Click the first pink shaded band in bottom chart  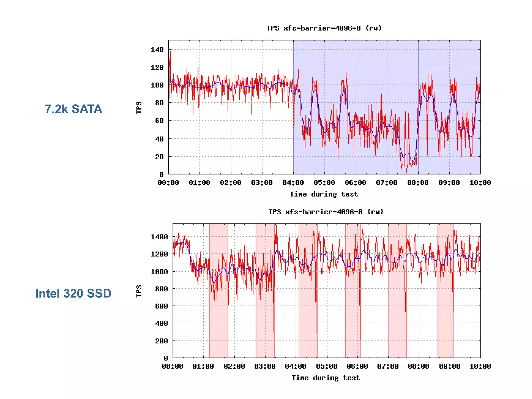tap(219, 325)
